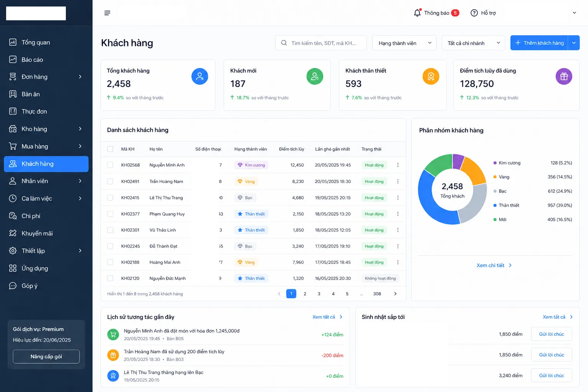The image size is (588, 392).
Task: Select the checkbox for Nguyễn Đức Mạnh
Action: (x=110, y=278)
